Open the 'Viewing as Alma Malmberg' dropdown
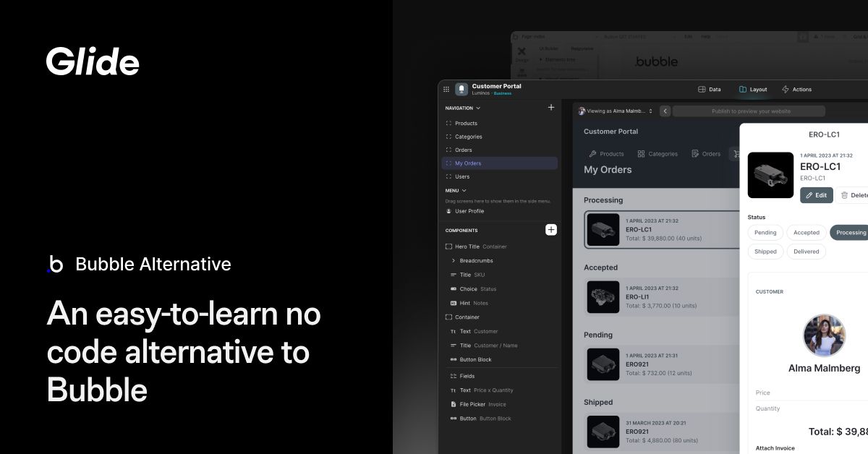Screen dimensions: 868x454 (616, 111)
